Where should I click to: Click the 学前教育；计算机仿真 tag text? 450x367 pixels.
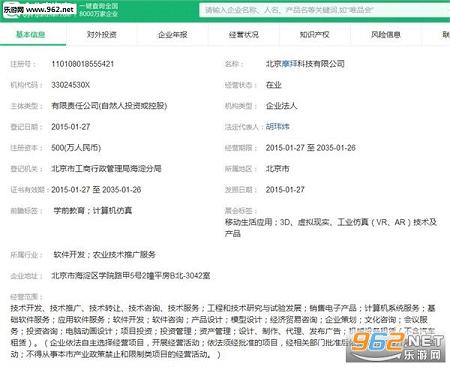[93, 211]
